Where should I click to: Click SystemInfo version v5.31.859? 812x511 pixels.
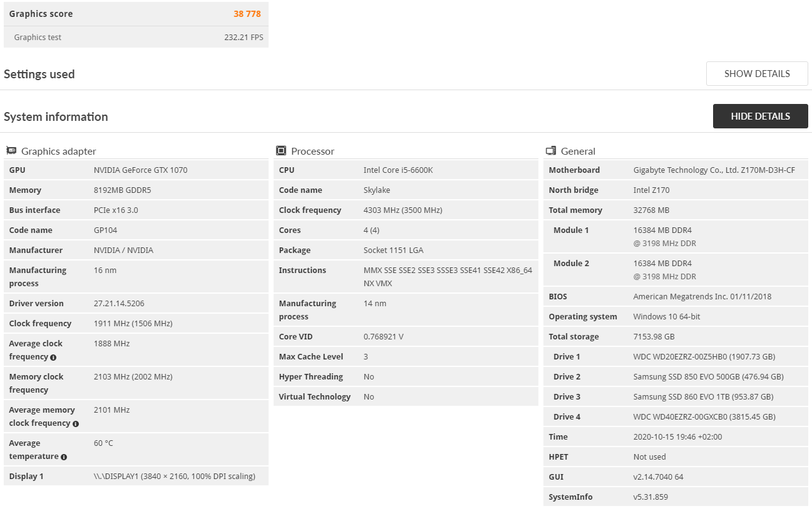[650, 497]
